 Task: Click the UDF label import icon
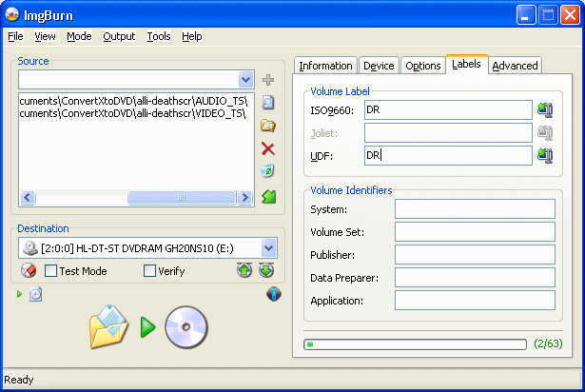pos(545,156)
